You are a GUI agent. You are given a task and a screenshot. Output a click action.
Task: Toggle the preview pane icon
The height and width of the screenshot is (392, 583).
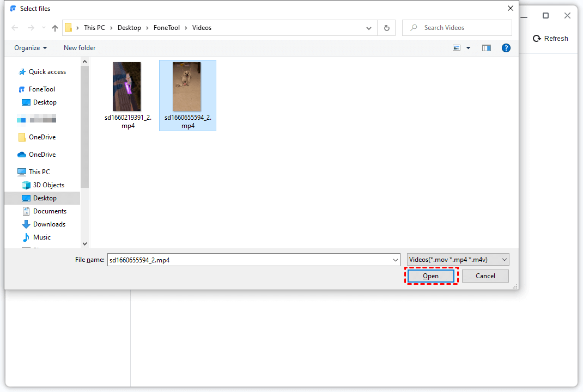pyautogui.click(x=486, y=48)
